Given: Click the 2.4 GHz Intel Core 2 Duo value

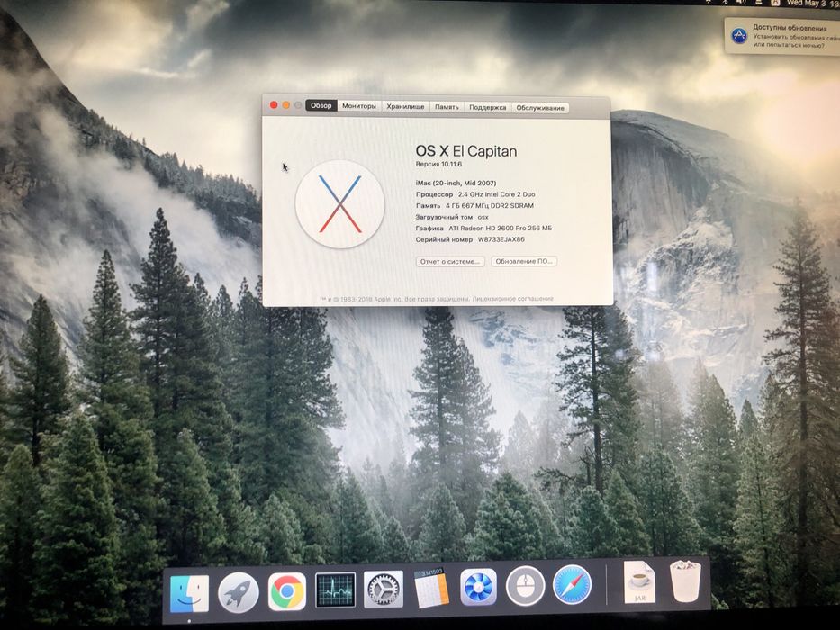Looking at the screenshot, I should pos(497,194).
